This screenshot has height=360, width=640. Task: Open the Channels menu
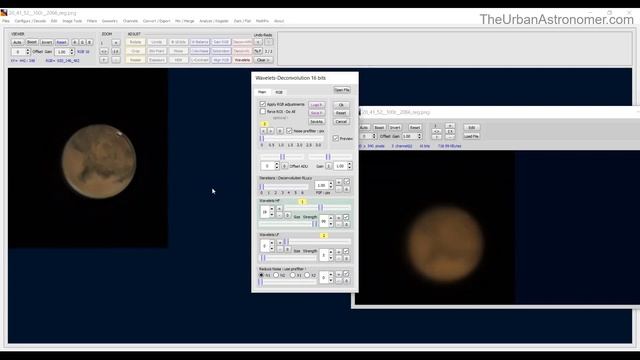(130, 21)
